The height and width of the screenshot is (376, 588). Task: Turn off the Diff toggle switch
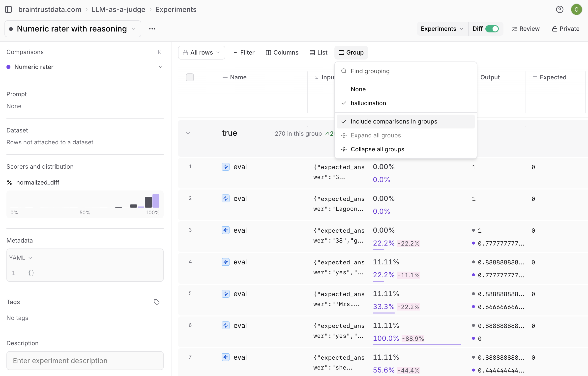point(492,29)
